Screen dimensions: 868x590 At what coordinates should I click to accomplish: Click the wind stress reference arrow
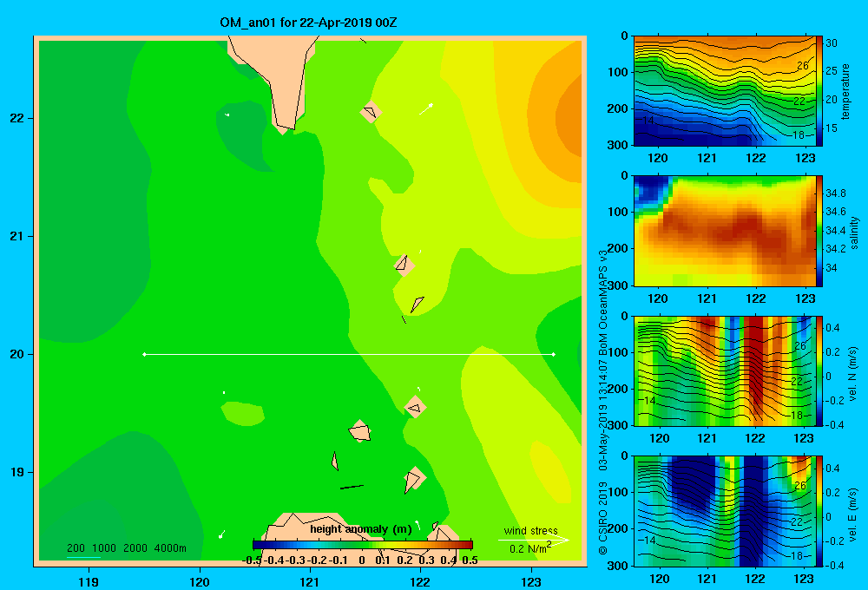click(533, 540)
